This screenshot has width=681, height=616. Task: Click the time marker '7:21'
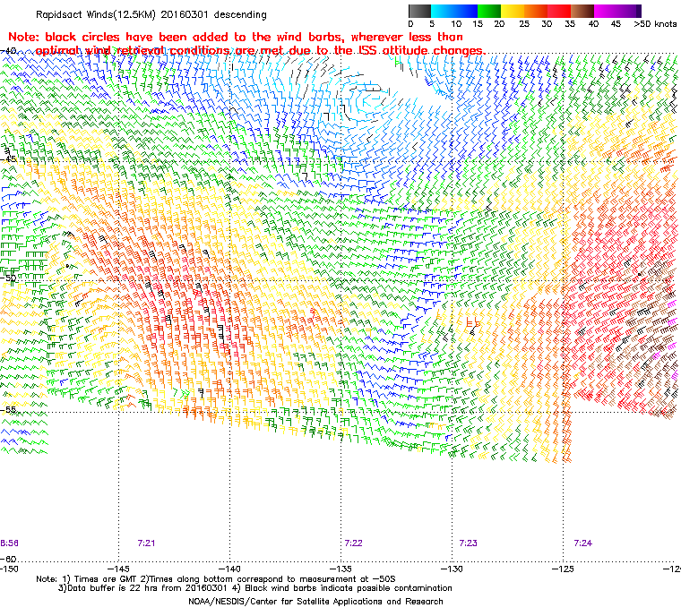pyautogui.click(x=146, y=543)
